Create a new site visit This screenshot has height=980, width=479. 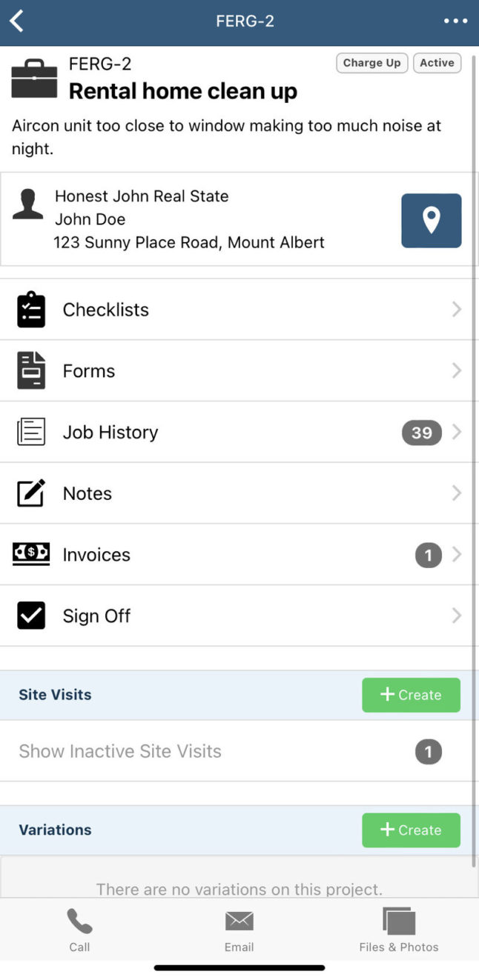tap(411, 695)
